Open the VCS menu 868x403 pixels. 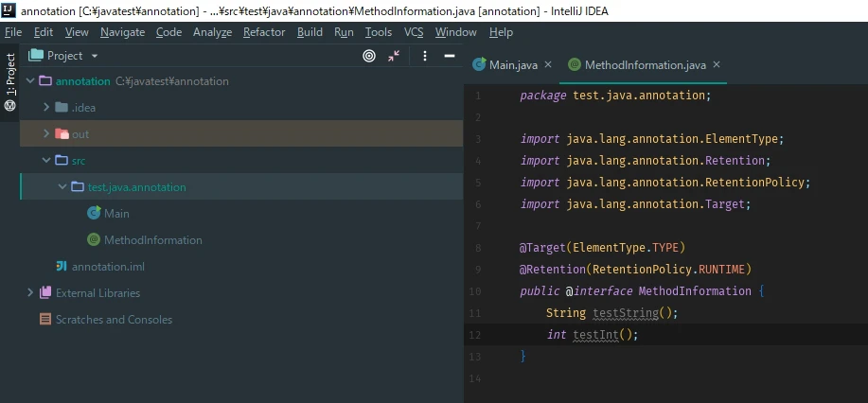414,33
